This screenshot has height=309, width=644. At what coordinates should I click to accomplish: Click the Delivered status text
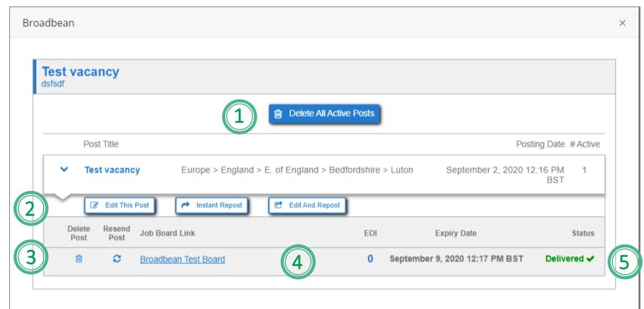click(x=565, y=258)
